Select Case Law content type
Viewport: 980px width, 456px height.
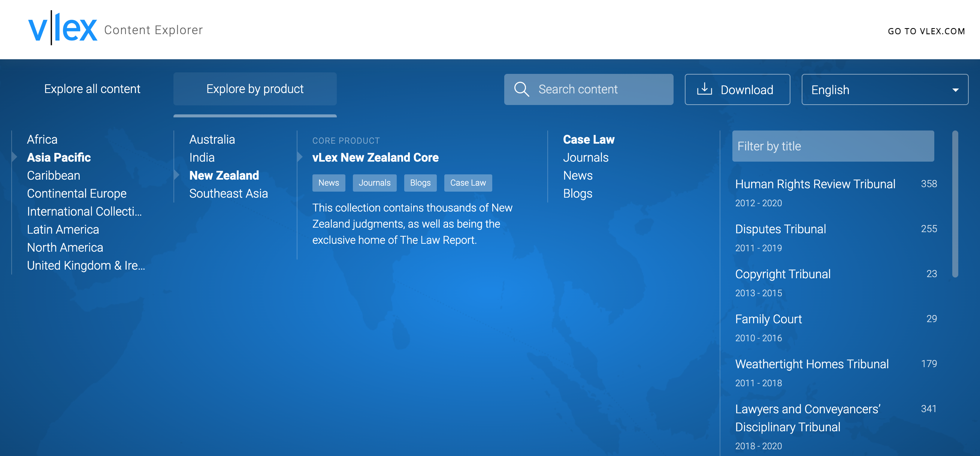(x=589, y=139)
